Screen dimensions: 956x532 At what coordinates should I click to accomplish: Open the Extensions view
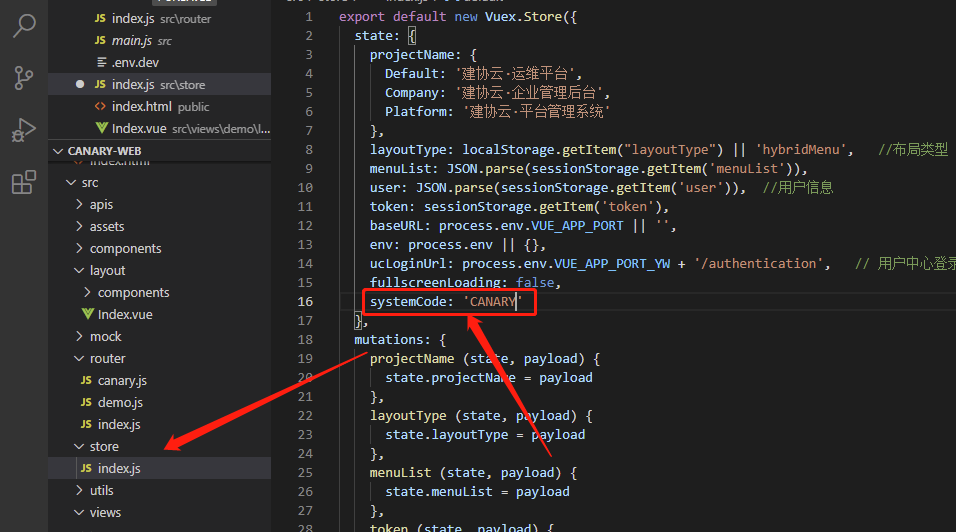point(24,182)
